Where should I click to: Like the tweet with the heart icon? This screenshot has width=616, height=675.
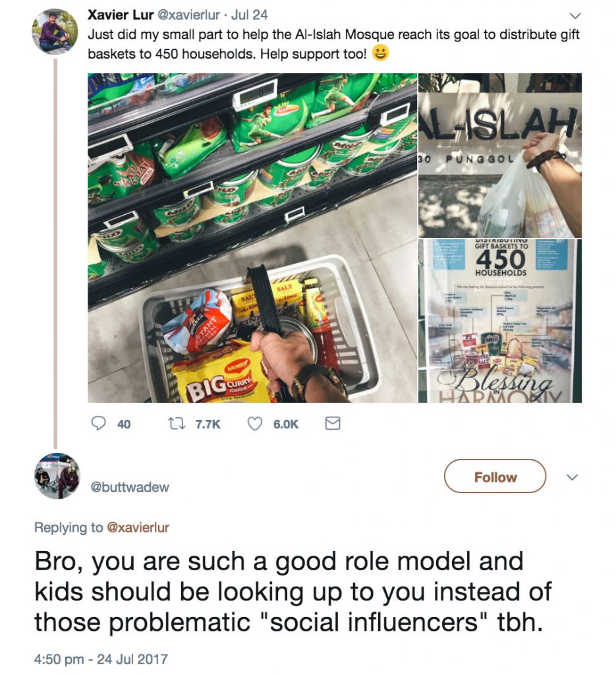tap(255, 424)
